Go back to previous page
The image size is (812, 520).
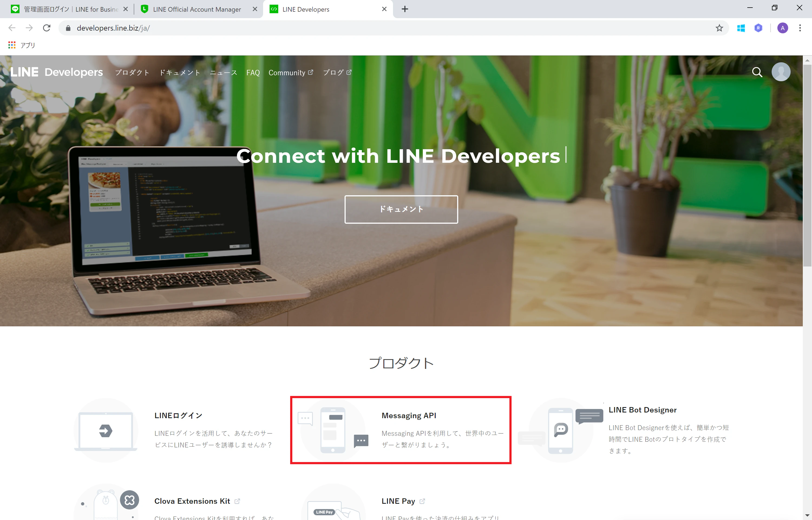coord(12,28)
